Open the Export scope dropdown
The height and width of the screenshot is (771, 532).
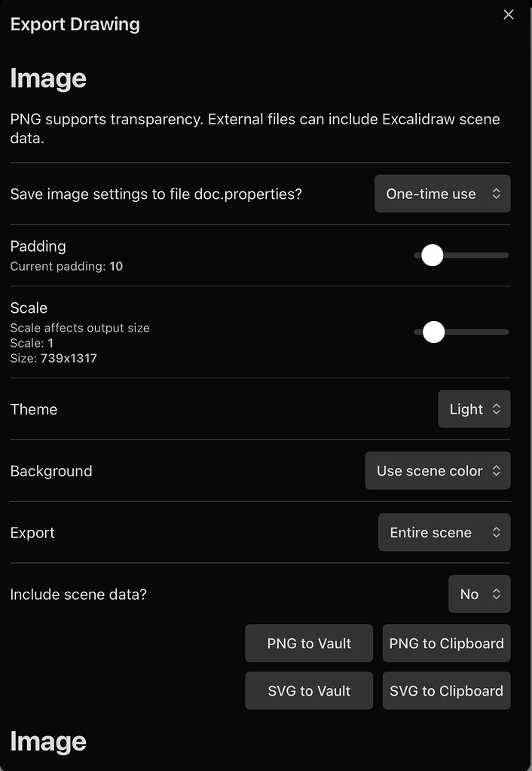coord(445,532)
